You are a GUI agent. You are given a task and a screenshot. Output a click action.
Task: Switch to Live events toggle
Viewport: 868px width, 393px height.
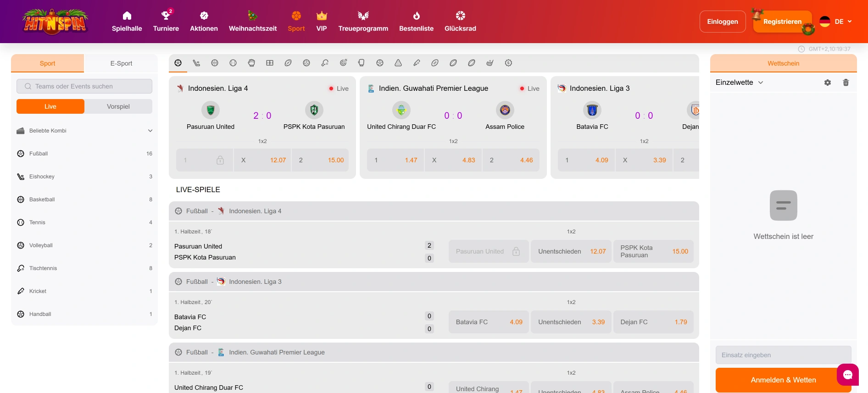(x=50, y=106)
